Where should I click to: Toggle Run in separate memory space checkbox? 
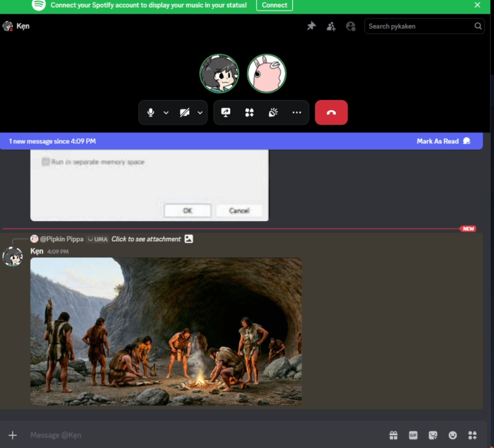46,162
